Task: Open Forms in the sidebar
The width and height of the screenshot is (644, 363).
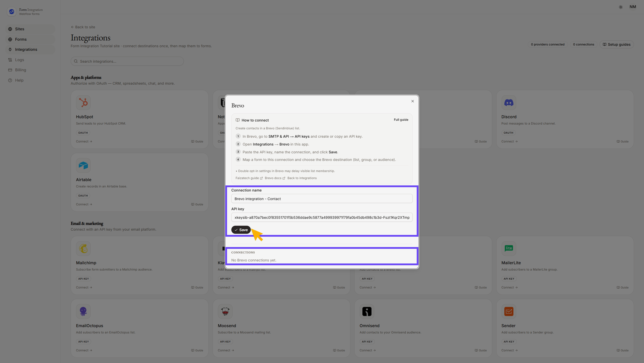Action: [x=30, y=39]
